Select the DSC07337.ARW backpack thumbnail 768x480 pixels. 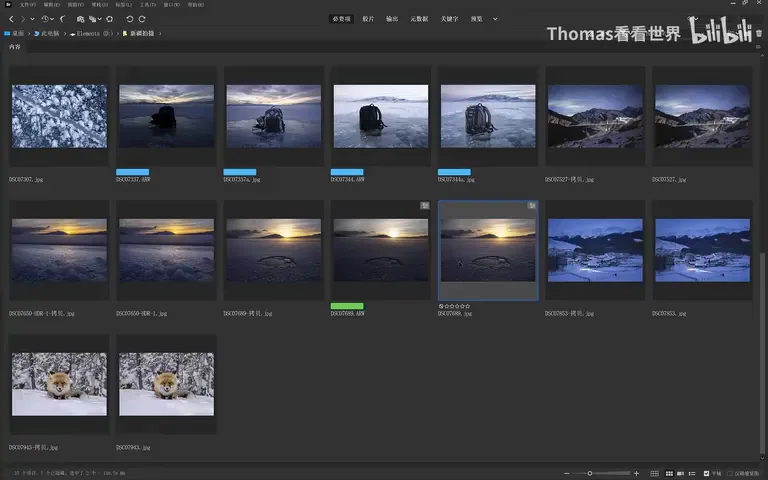(x=167, y=116)
